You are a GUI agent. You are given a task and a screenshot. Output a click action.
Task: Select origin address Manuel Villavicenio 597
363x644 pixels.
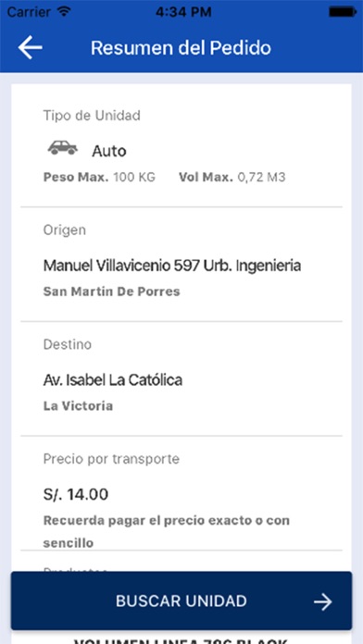pyautogui.click(x=172, y=266)
